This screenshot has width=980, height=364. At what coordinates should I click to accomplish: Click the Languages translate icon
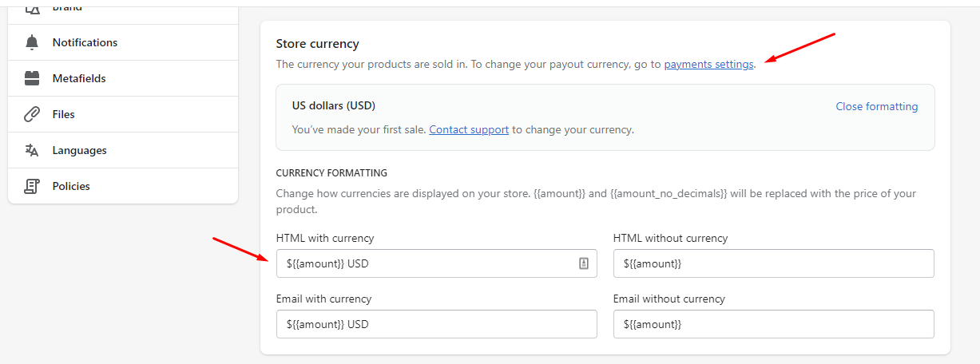pos(32,150)
